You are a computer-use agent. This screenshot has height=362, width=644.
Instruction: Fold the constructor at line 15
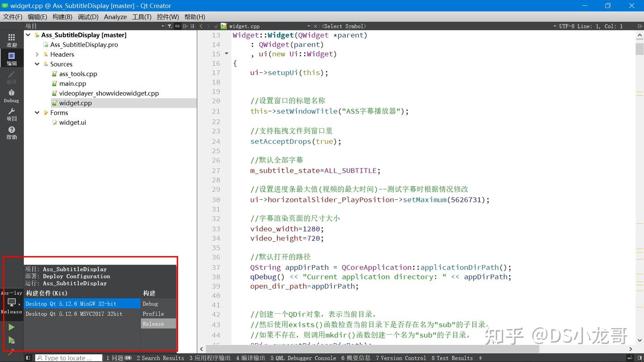click(x=227, y=54)
